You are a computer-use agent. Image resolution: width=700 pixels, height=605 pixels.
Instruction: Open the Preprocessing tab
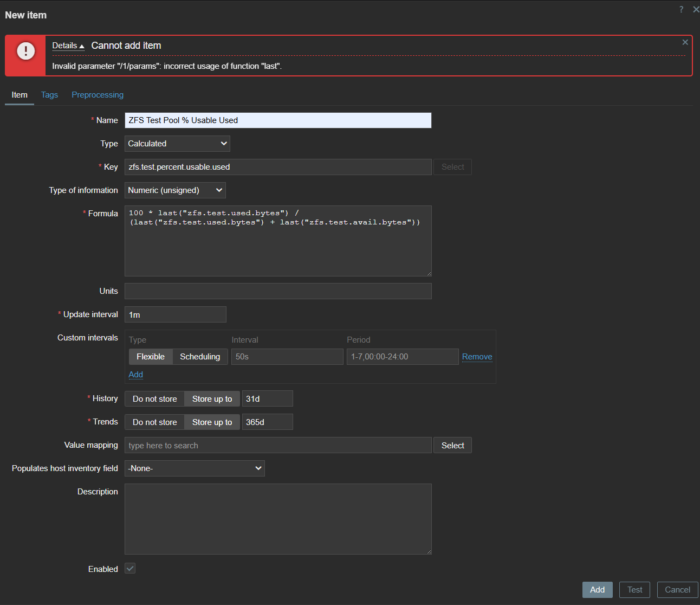(98, 95)
